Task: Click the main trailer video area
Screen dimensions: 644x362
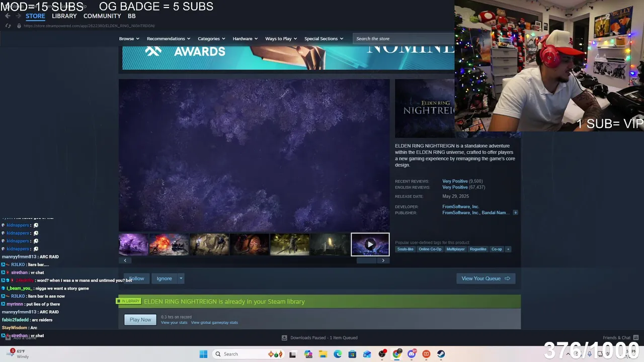Action: tap(254, 155)
